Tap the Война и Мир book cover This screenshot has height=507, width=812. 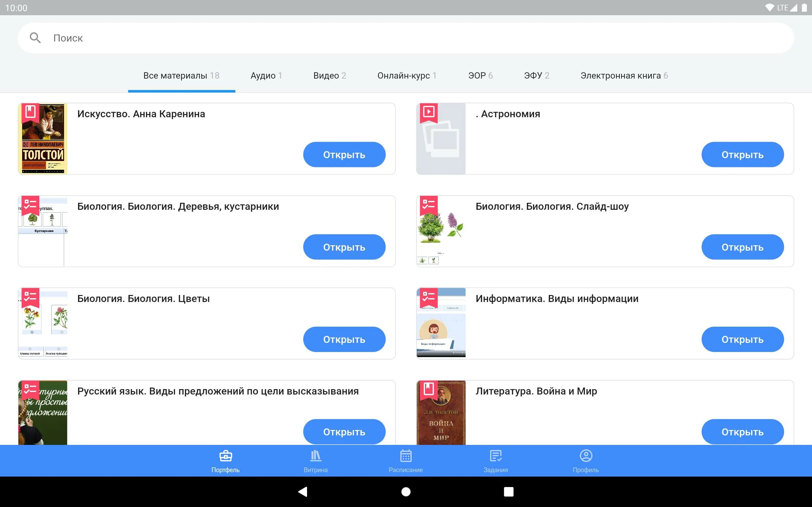441,413
